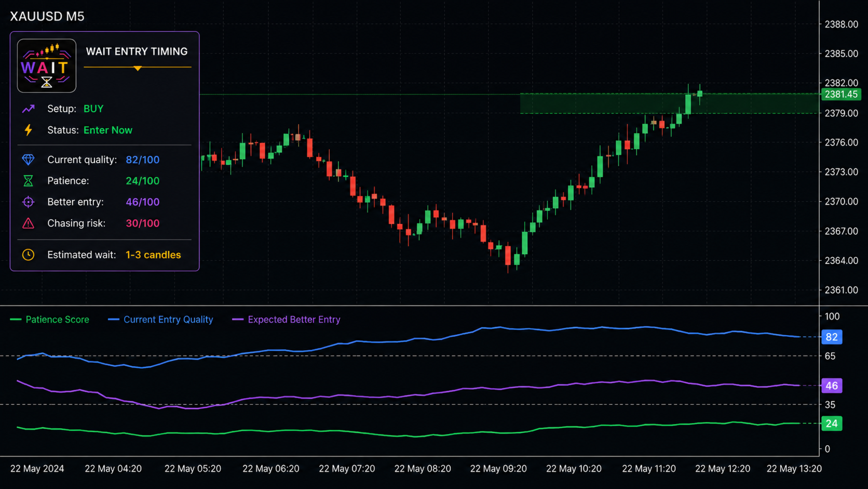The height and width of the screenshot is (489, 868).
Task: Click the purple Expected Better Entry legend swatch
Action: click(x=238, y=320)
